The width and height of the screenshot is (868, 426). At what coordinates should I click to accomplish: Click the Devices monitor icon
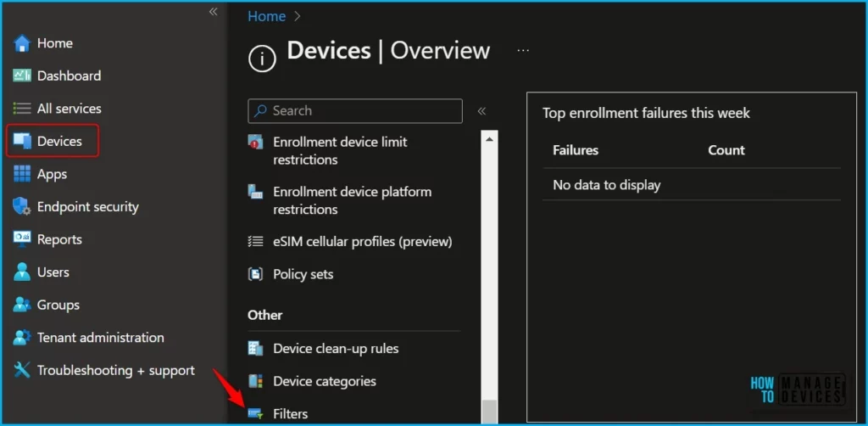(21, 141)
